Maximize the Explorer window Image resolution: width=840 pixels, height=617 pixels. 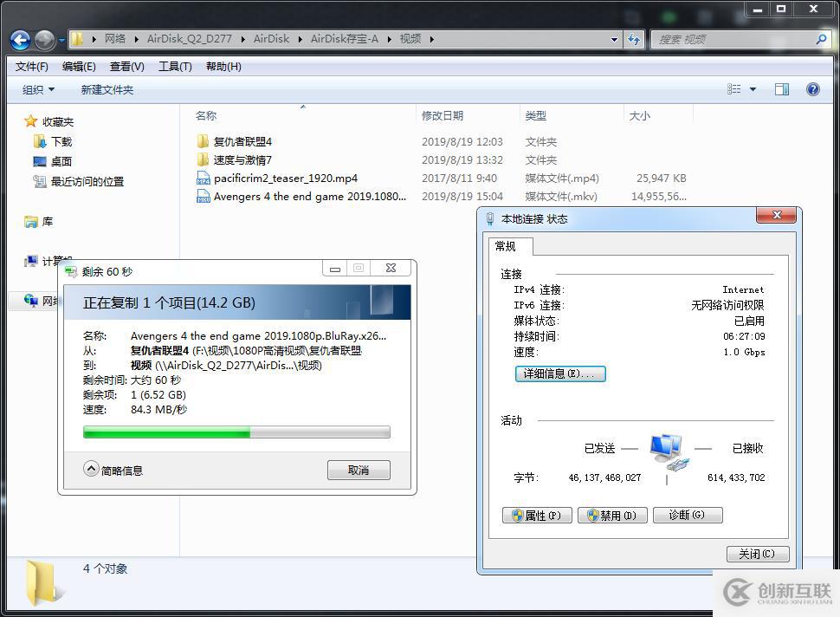point(781,10)
